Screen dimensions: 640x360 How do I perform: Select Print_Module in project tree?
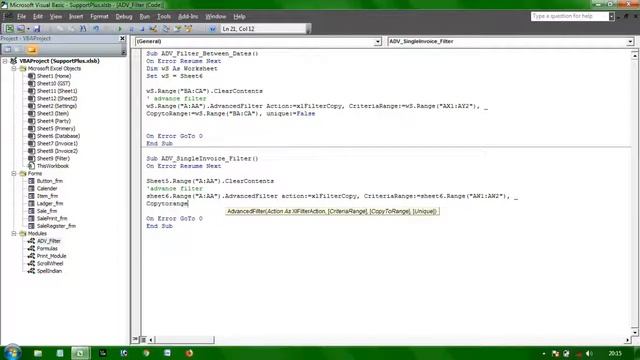tap(51, 256)
